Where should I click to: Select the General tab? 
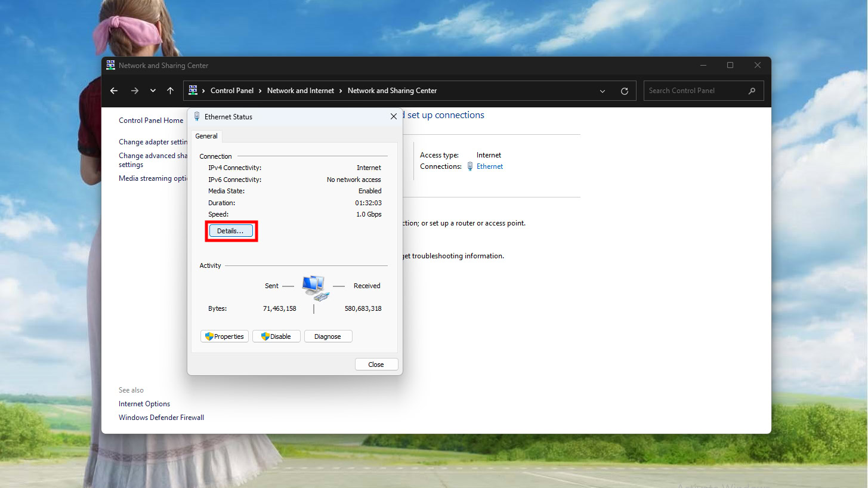coord(206,136)
